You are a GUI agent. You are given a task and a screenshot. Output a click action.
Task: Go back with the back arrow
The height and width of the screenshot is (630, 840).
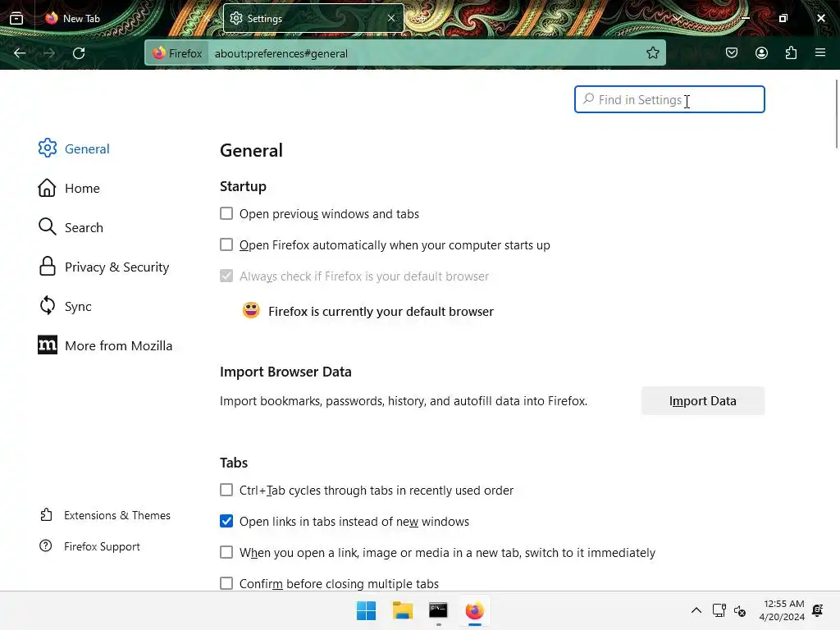click(x=20, y=53)
